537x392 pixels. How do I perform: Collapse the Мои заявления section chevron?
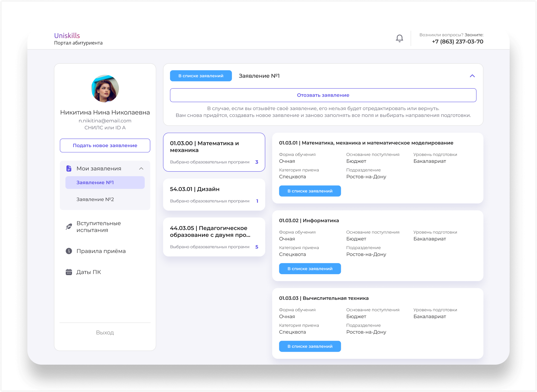click(x=141, y=168)
